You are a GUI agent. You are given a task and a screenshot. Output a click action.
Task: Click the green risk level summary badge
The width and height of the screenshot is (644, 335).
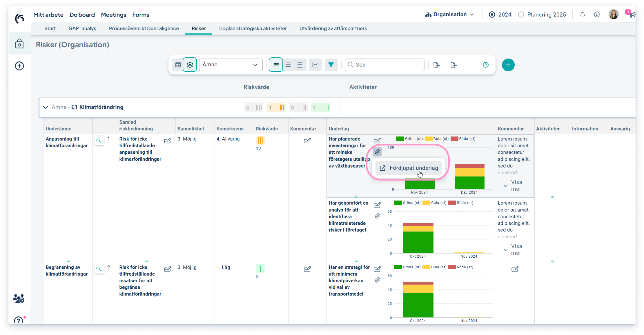321,108
